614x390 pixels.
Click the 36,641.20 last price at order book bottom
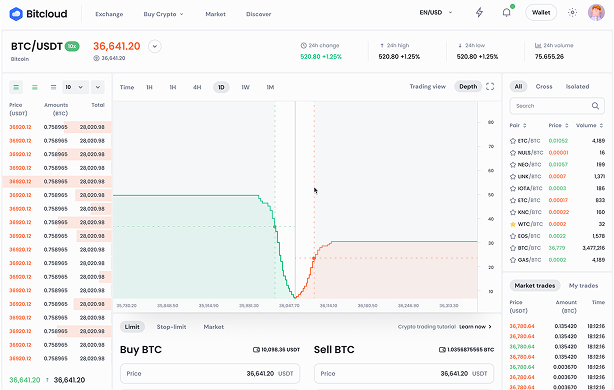click(25, 380)
